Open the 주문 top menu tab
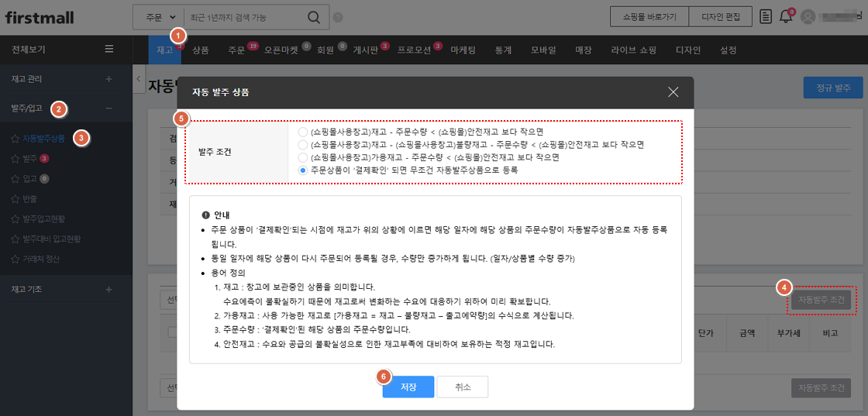868x416 pixels. 236,50
